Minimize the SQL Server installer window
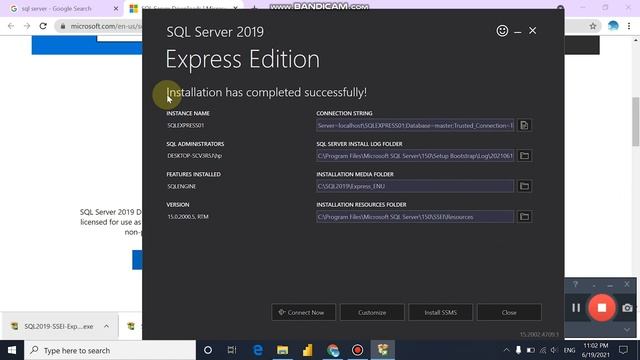Viewport: 640px width, 360px height. pos(518,31)
